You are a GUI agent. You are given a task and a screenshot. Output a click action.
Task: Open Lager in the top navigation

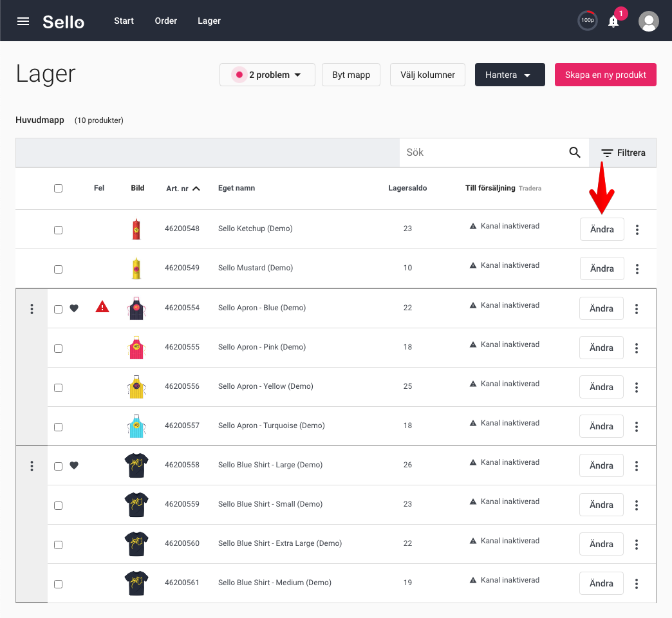209,21
